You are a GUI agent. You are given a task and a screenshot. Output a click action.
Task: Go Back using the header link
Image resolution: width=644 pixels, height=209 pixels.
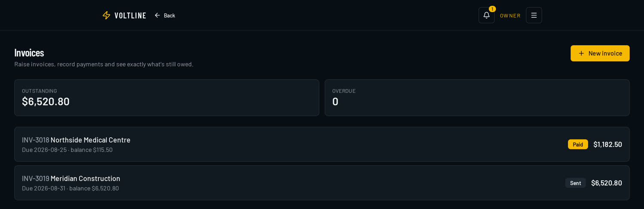(x=165, y=15)
